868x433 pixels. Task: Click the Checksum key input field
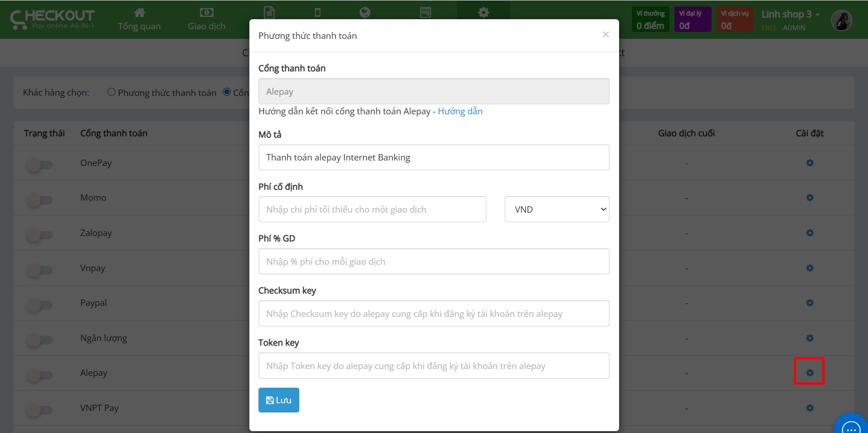pyautogui.click(x=434, y=314)
